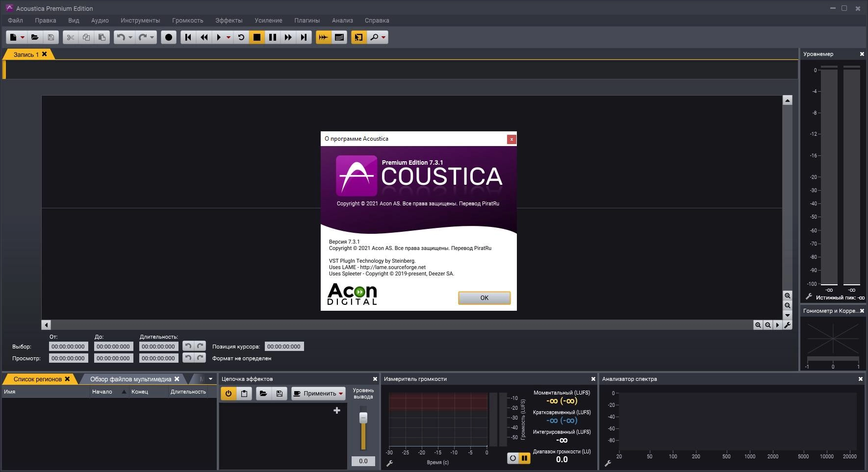Open the Play options dropdown arrow
Screen dimensions: 868x472
229,37
